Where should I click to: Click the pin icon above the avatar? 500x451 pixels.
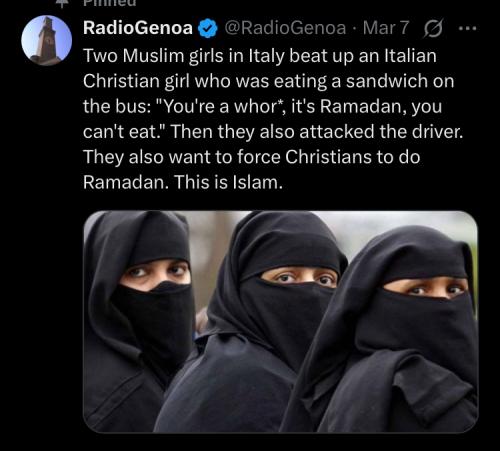[62, 3]
